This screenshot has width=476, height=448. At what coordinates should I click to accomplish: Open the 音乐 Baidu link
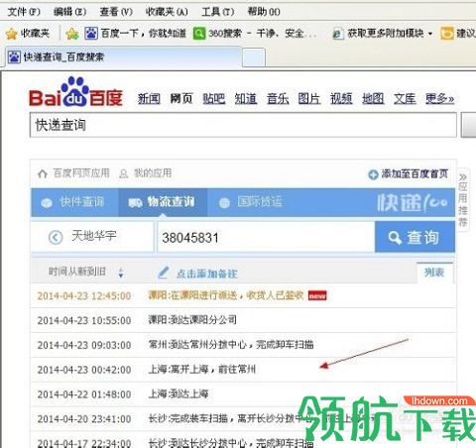click(x=278, y=99)
